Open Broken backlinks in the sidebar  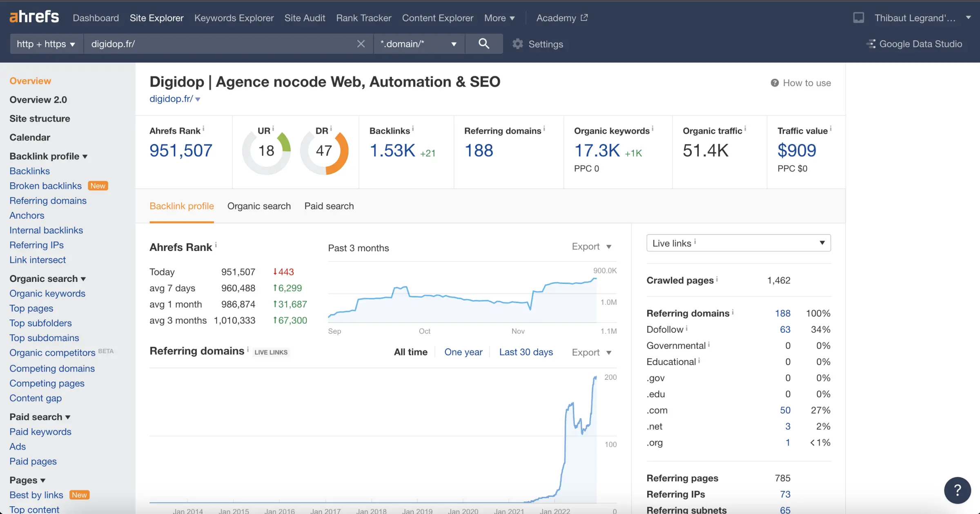[45, 186]
